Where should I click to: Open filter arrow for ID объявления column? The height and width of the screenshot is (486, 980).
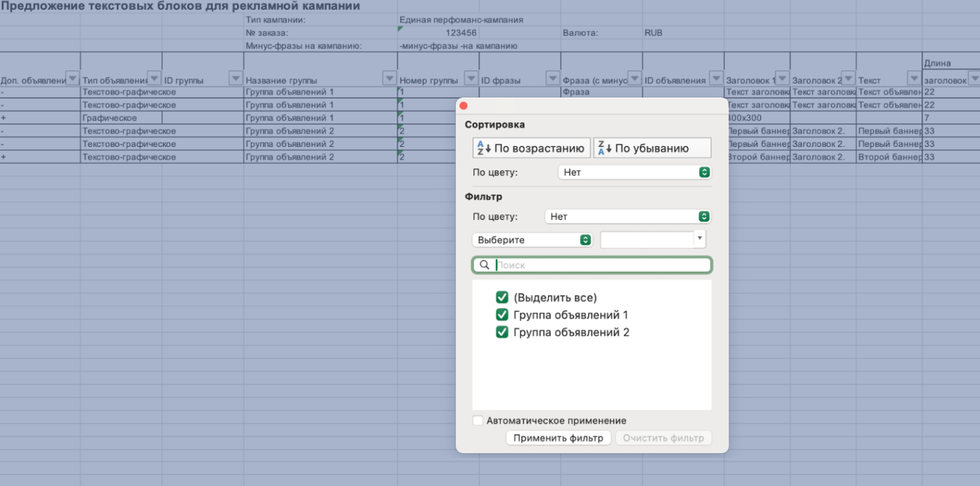pyautogui.click(x=716, y=78)
